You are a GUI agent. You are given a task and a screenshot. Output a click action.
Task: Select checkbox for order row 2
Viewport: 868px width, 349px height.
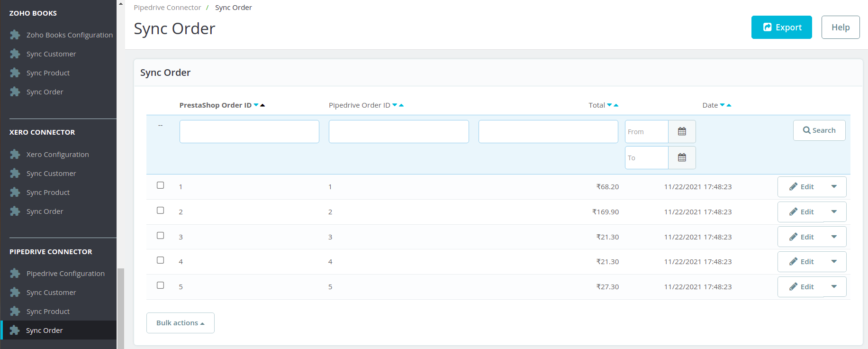click(x=161, y=211)
